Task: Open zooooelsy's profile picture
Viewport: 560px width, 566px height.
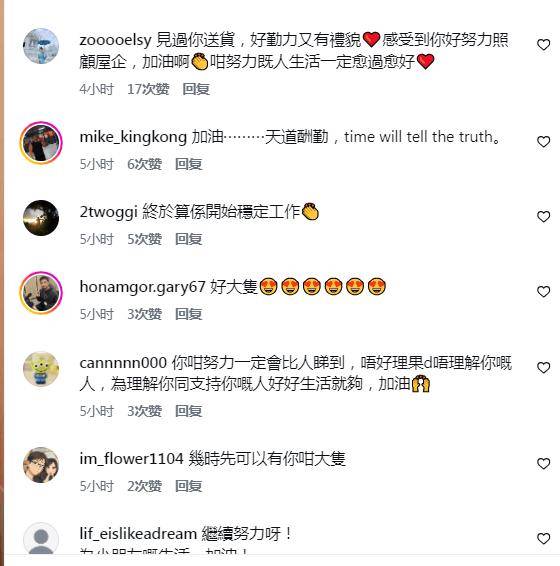Action: [41, 46]
